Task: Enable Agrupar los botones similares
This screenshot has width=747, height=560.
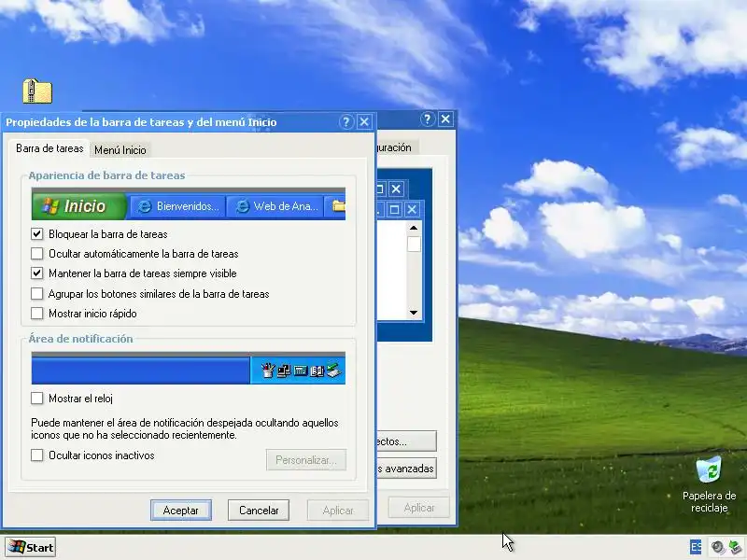Action: coord(36,293)
